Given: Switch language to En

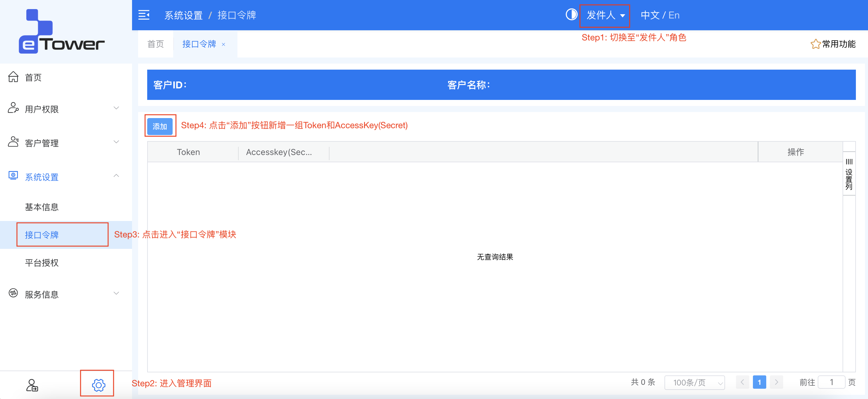Looking at the screenshot, I should (x=674, y=15).
